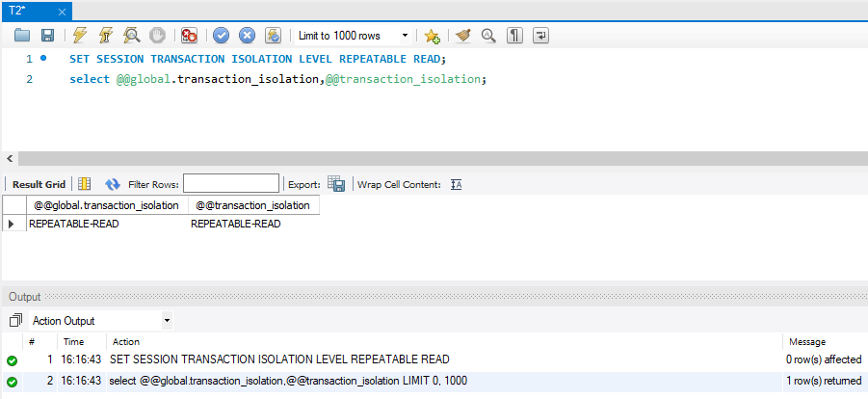
Task: Open result grid columns icon
Action: (84, 184)
